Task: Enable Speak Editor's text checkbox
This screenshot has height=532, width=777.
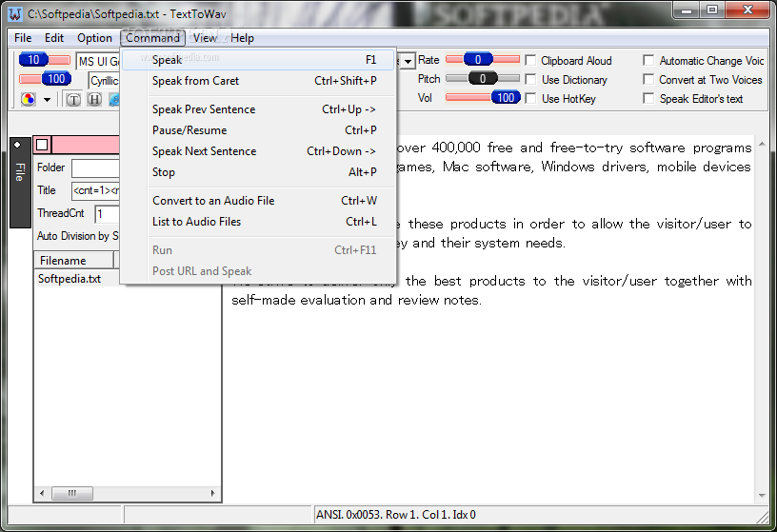Action: (x=648, y=98)
